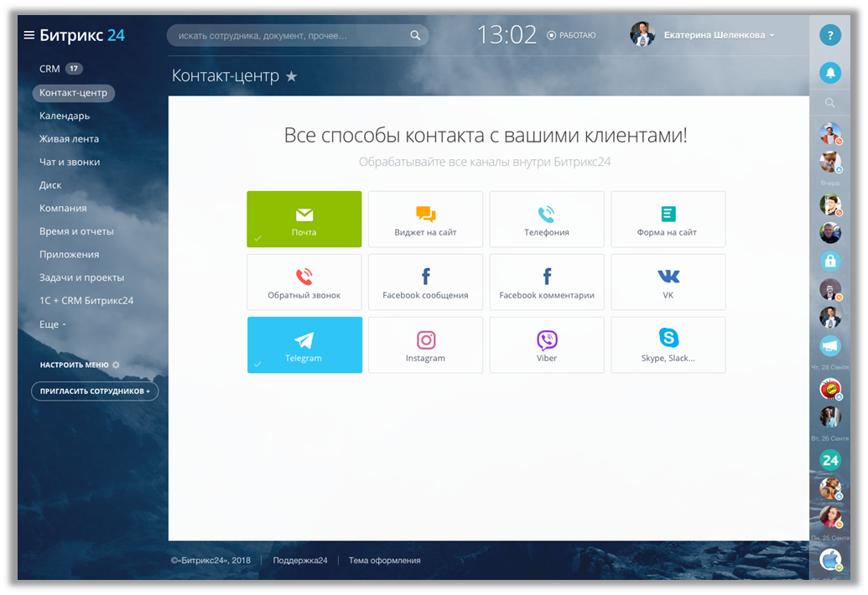Open Задачи и проекты menu item

click(x=81, y=277)
